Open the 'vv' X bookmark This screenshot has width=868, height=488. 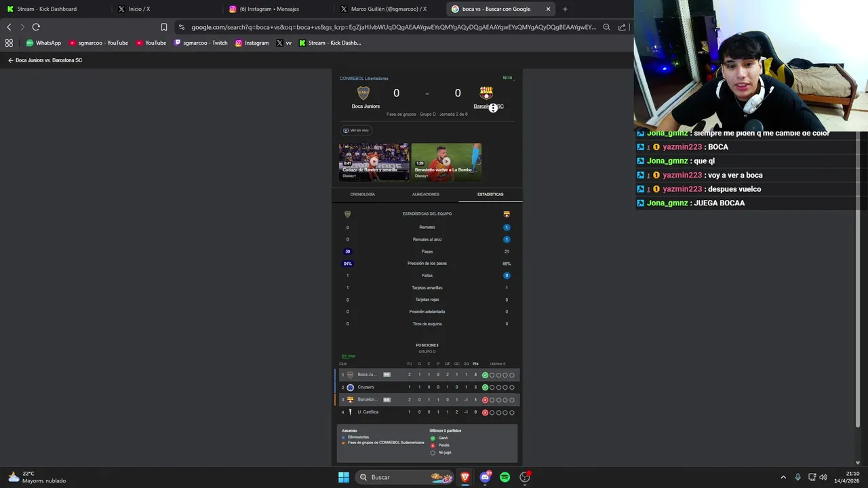pyautogui.click(x=284, y=43)
